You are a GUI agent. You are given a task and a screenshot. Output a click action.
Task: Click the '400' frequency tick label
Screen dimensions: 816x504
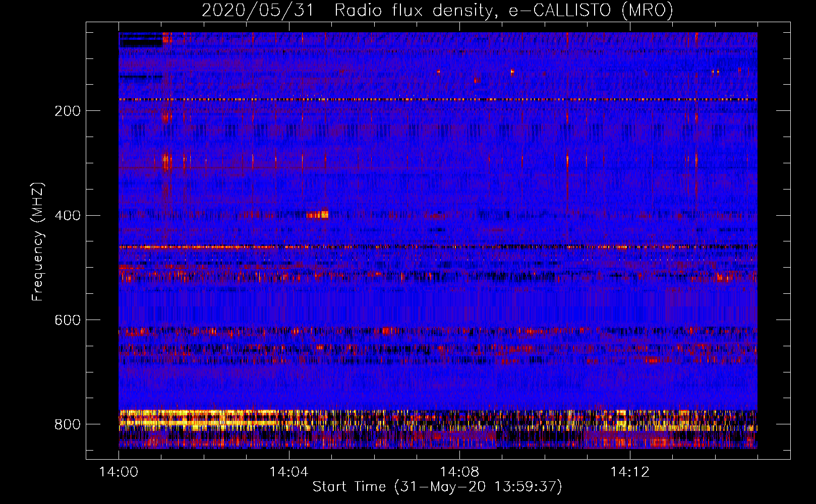coord(68,216)
